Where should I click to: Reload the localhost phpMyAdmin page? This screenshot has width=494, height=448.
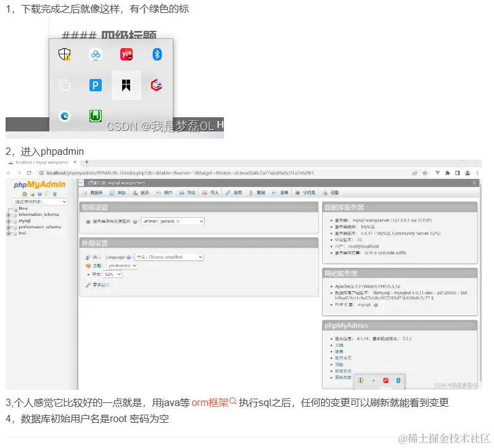coord(30,173)
